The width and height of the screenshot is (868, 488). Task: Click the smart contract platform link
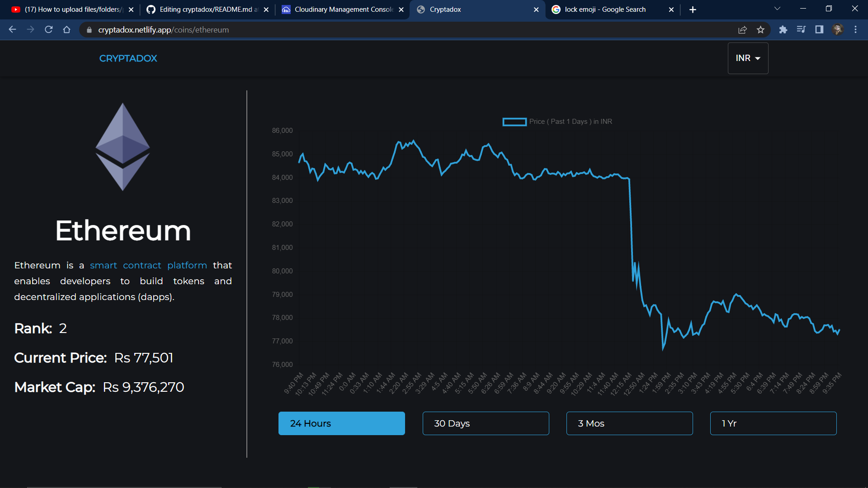click(x=148, y=265)
